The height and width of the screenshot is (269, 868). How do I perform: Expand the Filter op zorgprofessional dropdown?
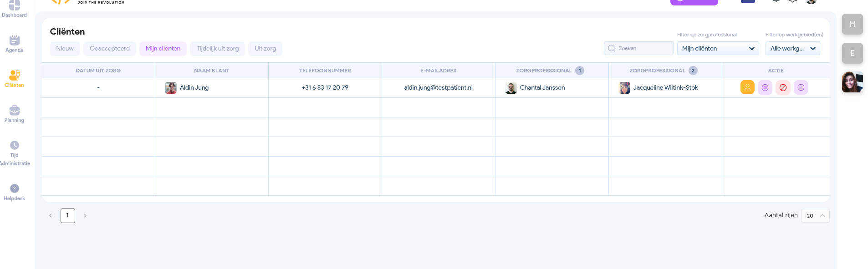click(x=718, y=48)
